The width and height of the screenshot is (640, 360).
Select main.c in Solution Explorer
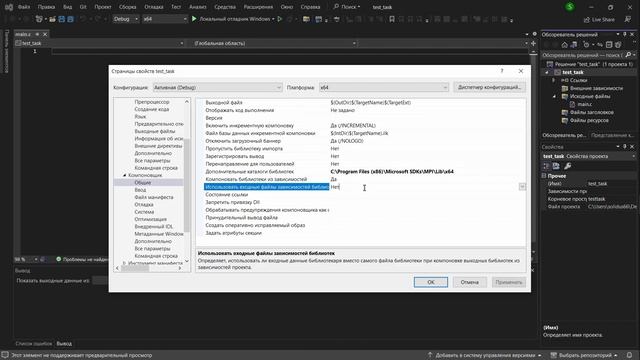(x=584, y=104)
